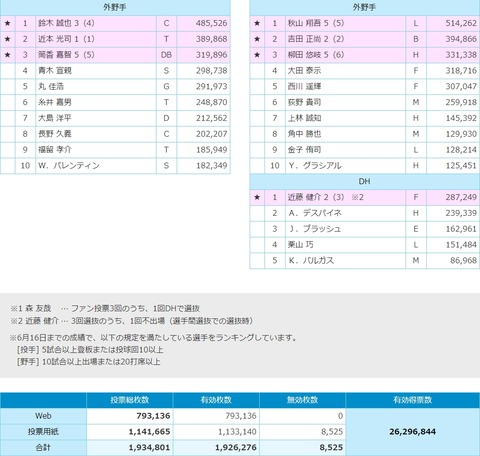This screenshot has width=480, height=456.
Task: Select footnote ※2 近藤 健介
Action: click(x=131, y=321)
